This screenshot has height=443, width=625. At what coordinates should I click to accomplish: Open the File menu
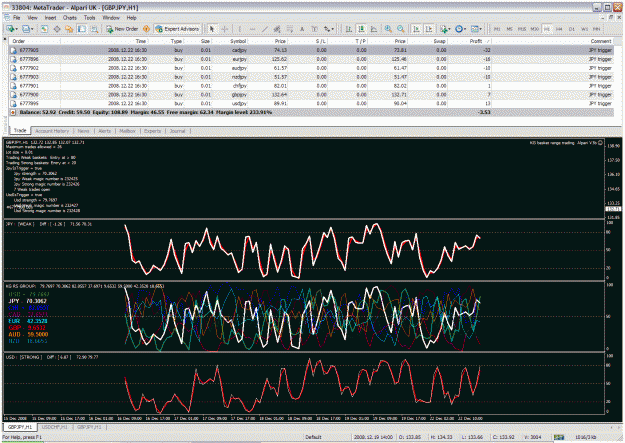click(16, 18)
